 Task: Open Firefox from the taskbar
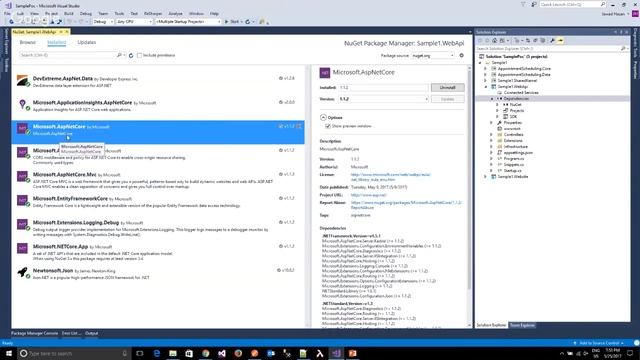click(238, 353)
